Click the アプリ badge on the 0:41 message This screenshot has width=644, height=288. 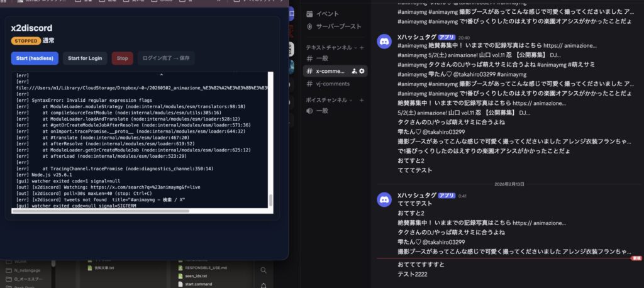pos(447,196)
